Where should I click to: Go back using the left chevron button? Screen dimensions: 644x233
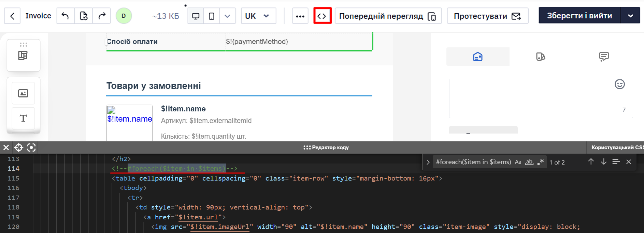point(12,16)
